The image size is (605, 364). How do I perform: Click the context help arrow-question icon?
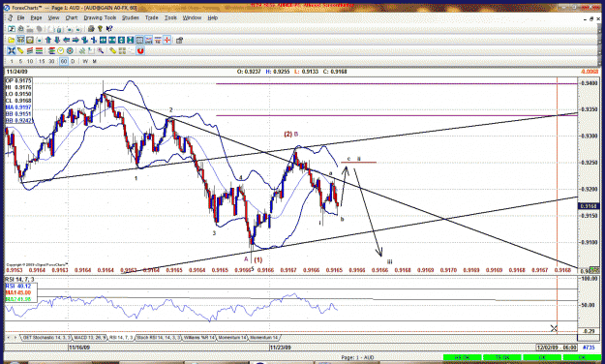[x=109, y=29]
